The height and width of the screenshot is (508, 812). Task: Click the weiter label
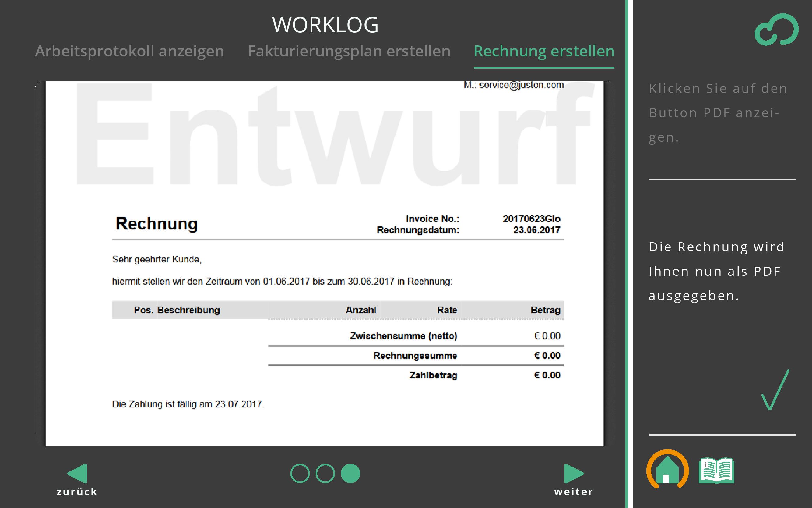(x=574, y=492)
